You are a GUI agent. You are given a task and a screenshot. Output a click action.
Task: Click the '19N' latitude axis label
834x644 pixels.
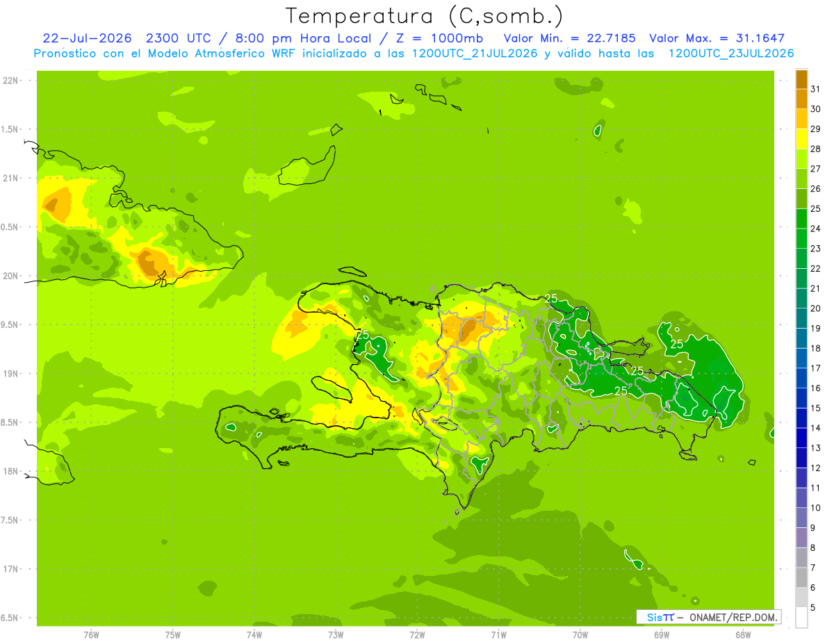(11, 374)
